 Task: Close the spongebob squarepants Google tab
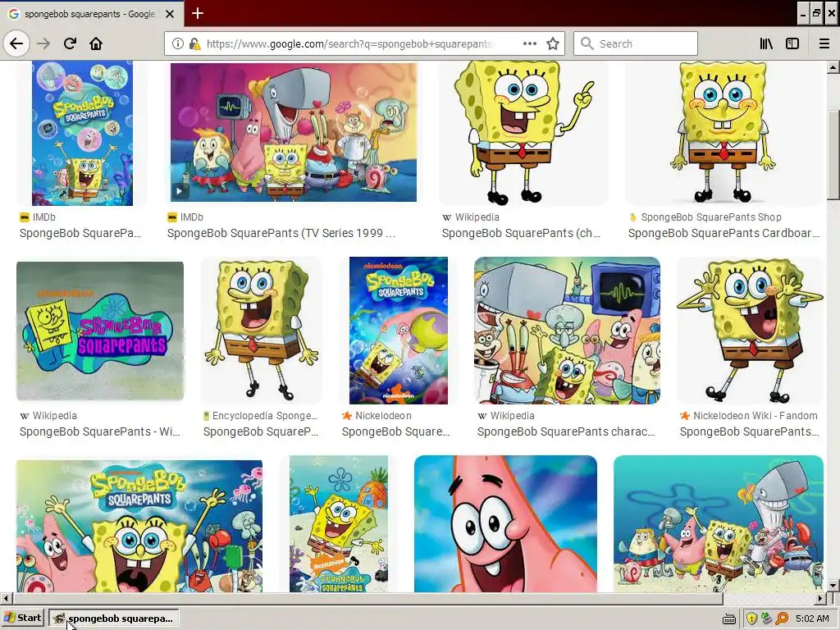[x=170, y=14]
